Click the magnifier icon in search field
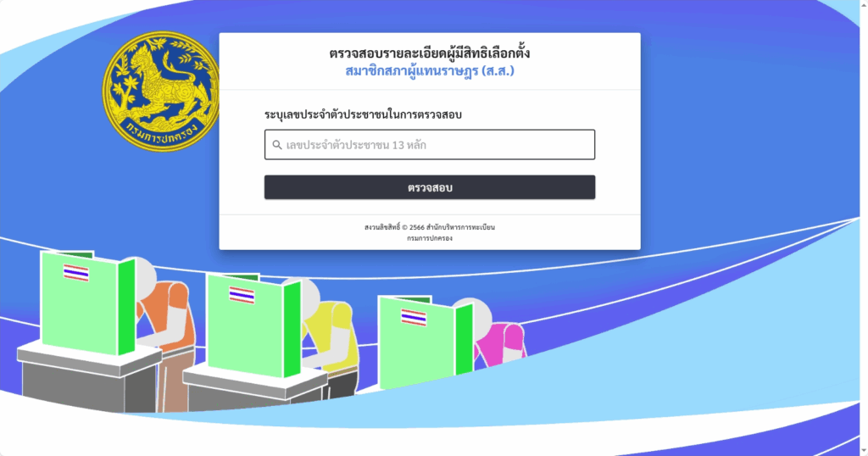Screen dimensions: 868x456 277,145
